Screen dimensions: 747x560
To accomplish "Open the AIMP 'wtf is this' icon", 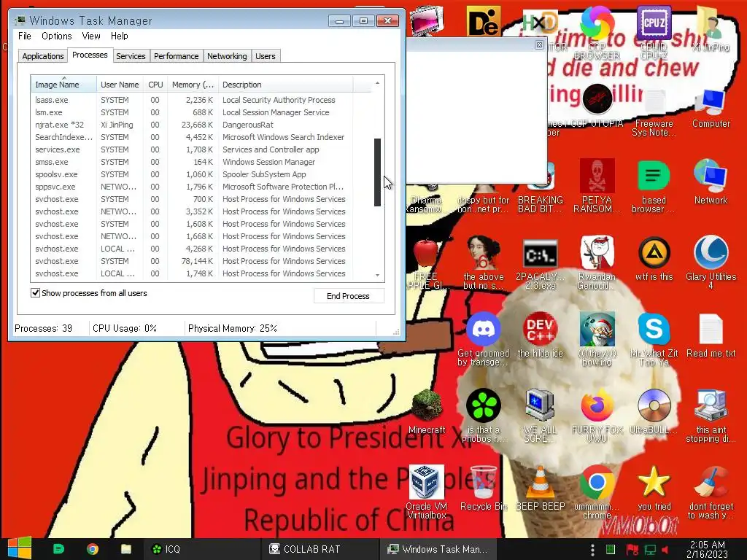I will tap(654, 252).
